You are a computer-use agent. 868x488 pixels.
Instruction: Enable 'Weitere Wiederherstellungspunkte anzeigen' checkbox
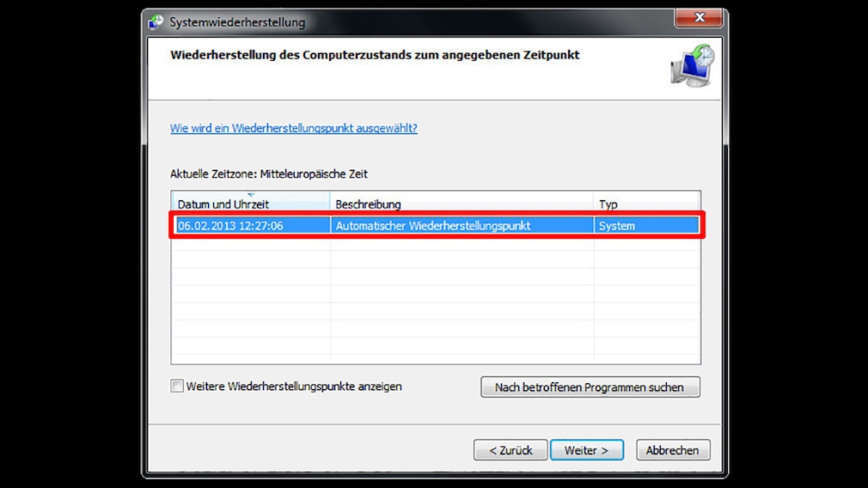point(177,387)
